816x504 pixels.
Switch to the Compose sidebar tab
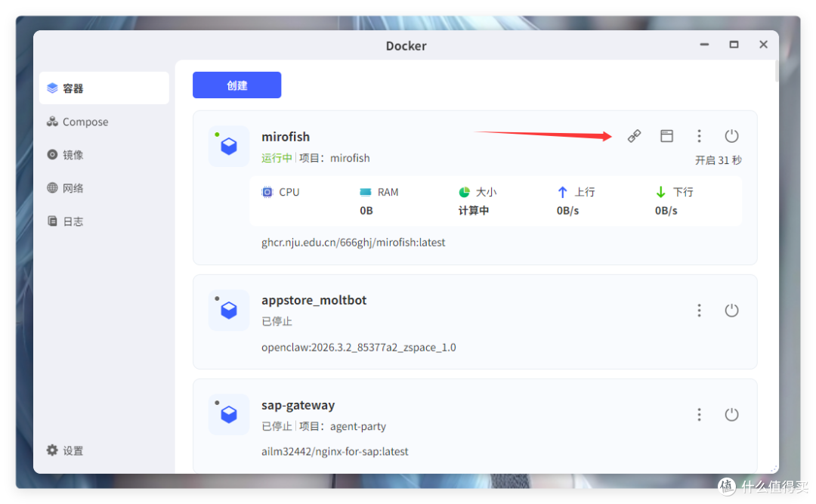[x=104, y=122]
